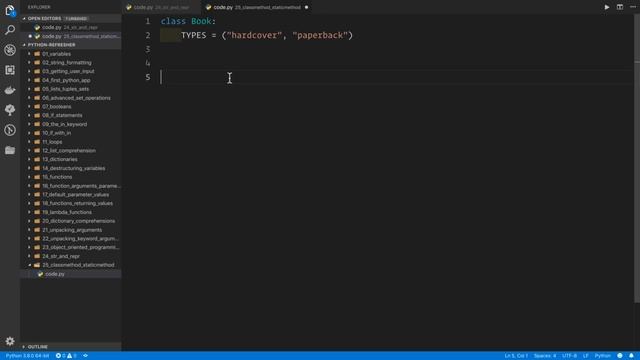This screenshot has width=640, height=360.
Task: Change file encoding via UTF-8
Action: coord(569,356)
